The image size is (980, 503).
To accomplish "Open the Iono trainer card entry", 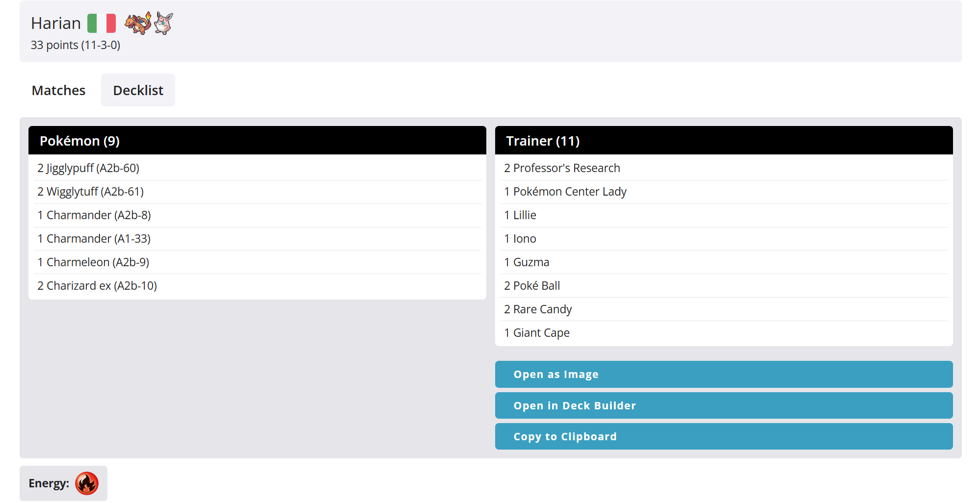I will coord(520,239).
